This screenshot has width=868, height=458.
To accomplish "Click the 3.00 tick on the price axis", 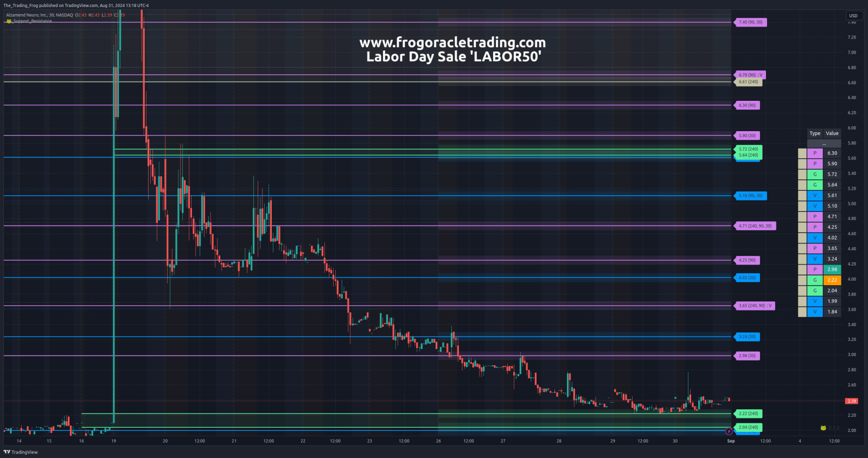I will tap(852, 354).
